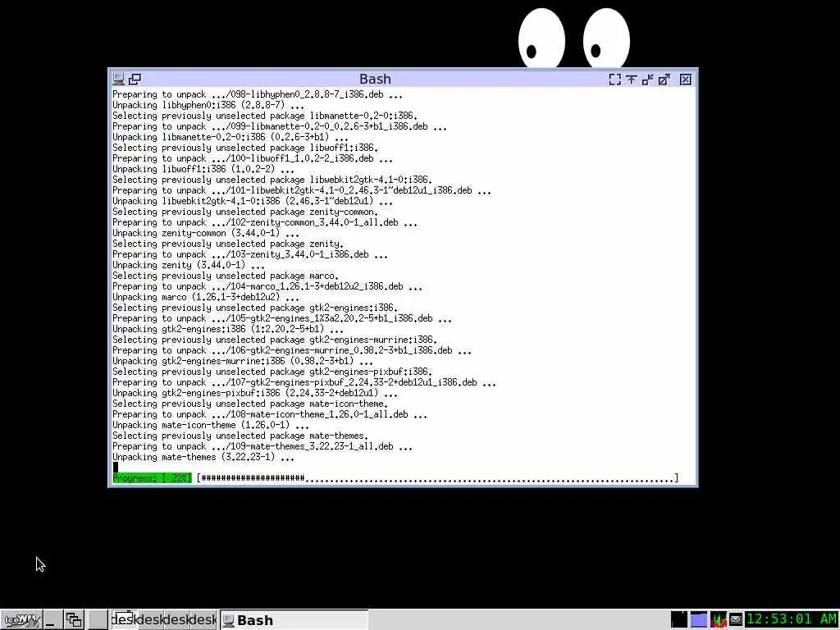840x630 pixels.
Task: Click the colorful CPU load tray graph
Action: click(718, 620)
